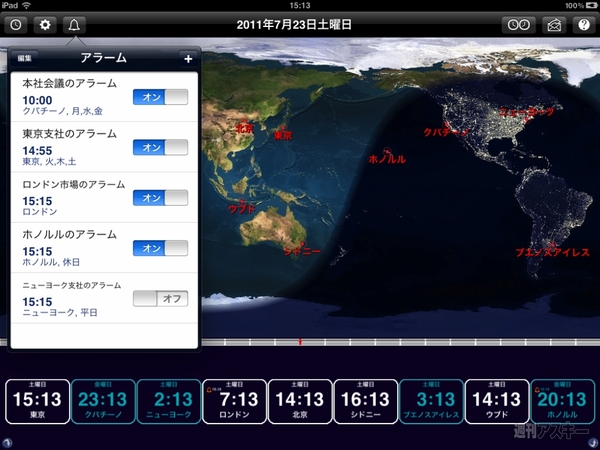Click the red marker on the timeline ruler
This screenshot has width=600, height=450.
(300, 341)
